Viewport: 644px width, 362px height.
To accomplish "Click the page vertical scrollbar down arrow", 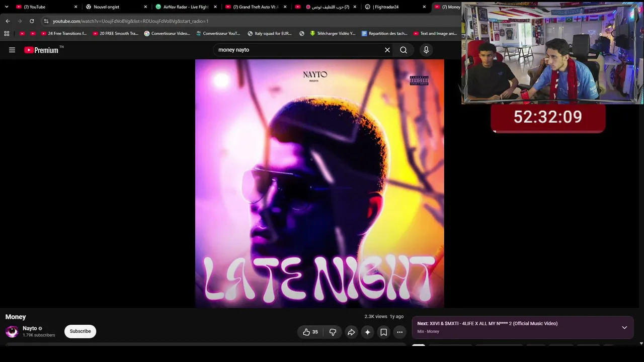I will tap(641, 343).
